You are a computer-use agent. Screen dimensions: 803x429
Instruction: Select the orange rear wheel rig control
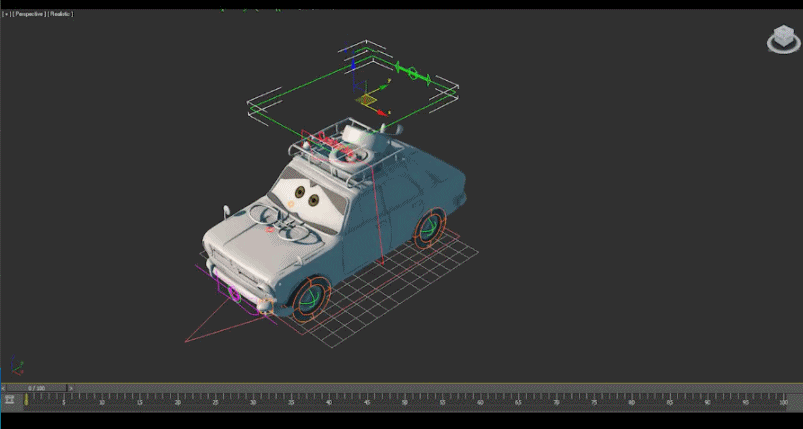(430, 229)
